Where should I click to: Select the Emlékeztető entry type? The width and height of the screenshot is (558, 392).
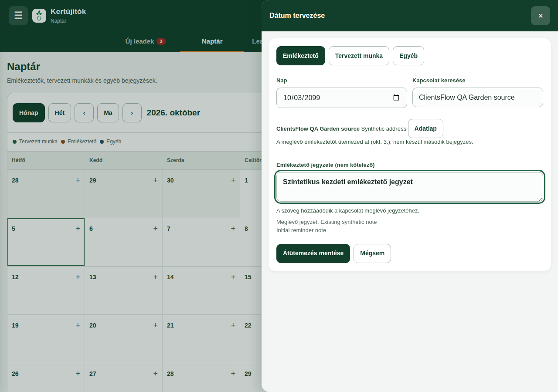coord(301,56)
